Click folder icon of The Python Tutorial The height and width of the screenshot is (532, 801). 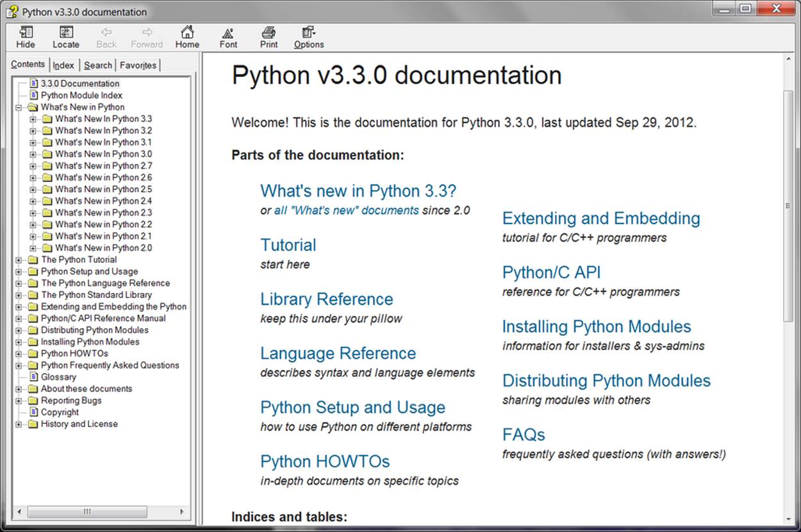33,260
